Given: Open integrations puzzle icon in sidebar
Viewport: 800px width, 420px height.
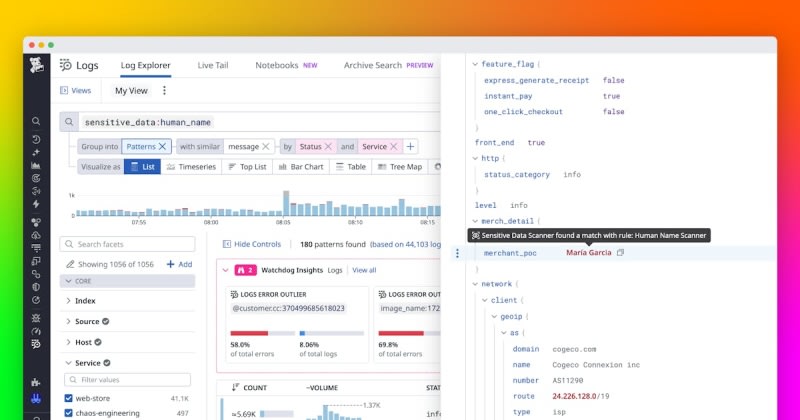Looking at the screenshot, I should pos(36,382).
